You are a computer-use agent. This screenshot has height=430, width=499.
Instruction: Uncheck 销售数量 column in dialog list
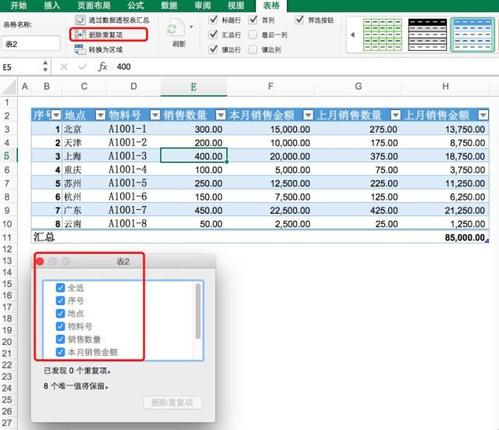pyautogui.click(x=60, y=339)
